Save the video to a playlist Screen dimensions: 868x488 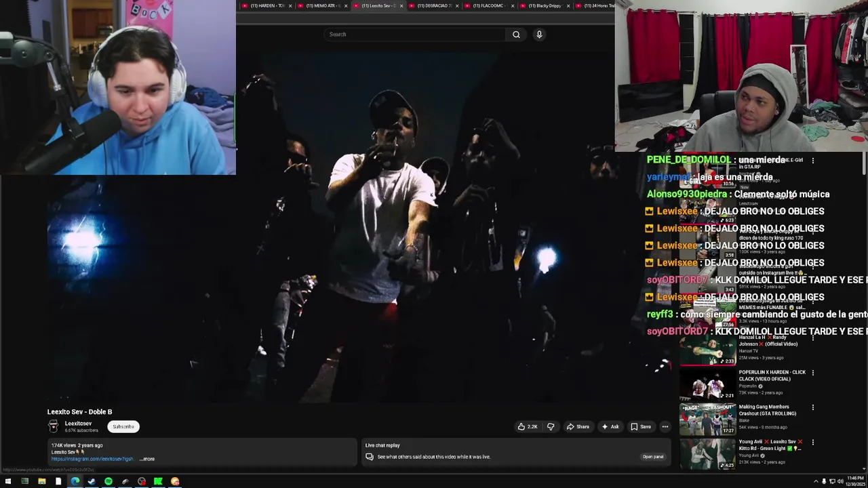point(641,426)
